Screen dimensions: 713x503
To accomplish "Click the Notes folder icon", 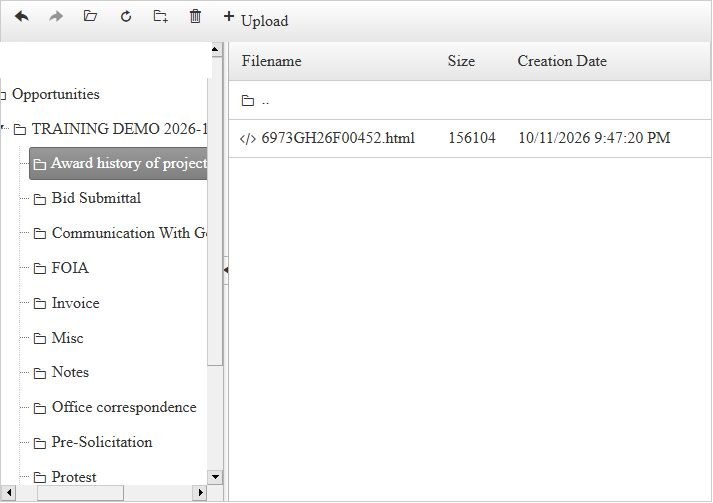I will click(x=40, y=373).
